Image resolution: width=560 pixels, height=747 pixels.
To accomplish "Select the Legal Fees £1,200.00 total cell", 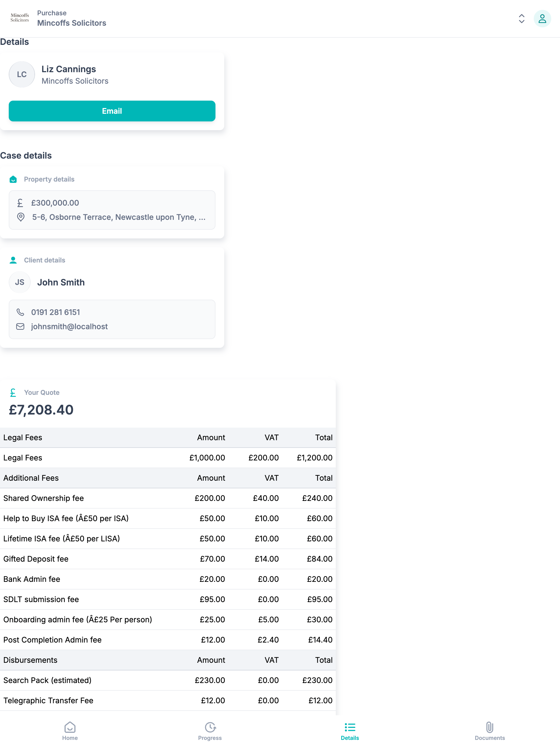I will click(x=314, y=458).
